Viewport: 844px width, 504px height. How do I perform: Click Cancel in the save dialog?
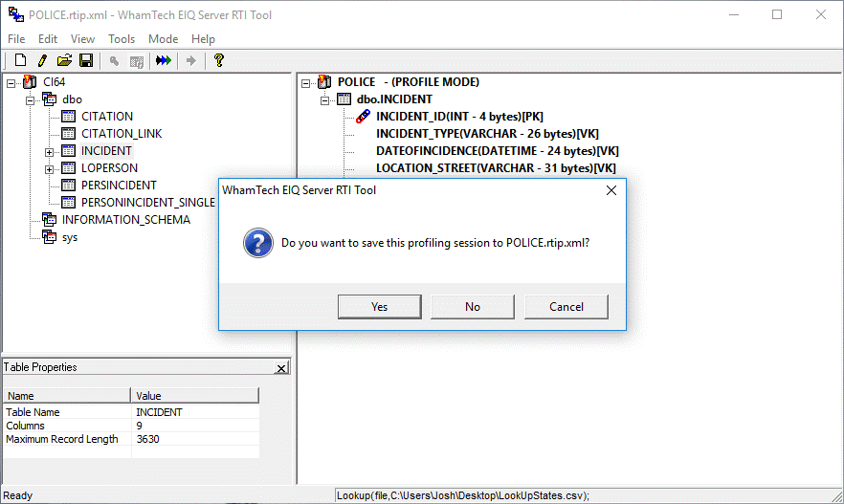[566, 307]
